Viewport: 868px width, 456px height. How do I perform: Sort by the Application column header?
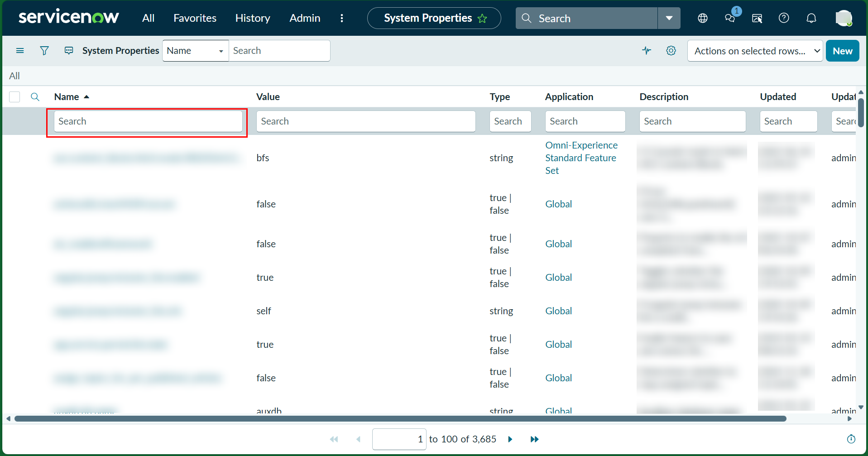coord(569,97)
